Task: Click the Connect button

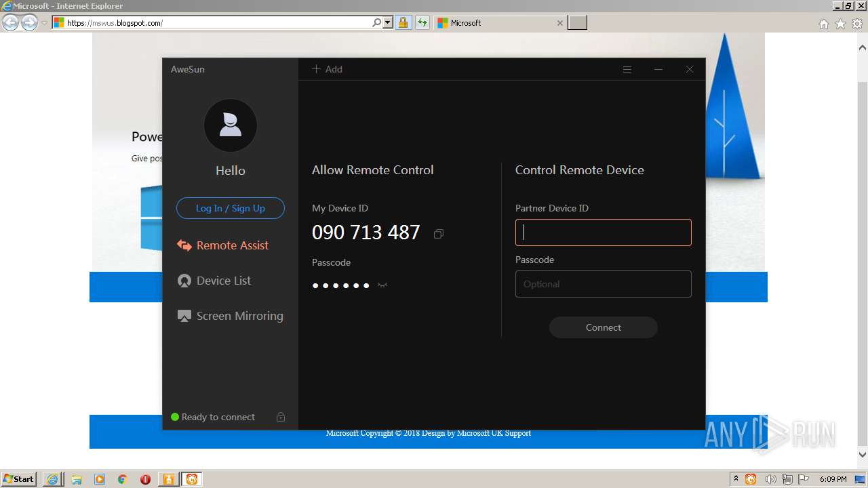Action: (x=604, y=327)
